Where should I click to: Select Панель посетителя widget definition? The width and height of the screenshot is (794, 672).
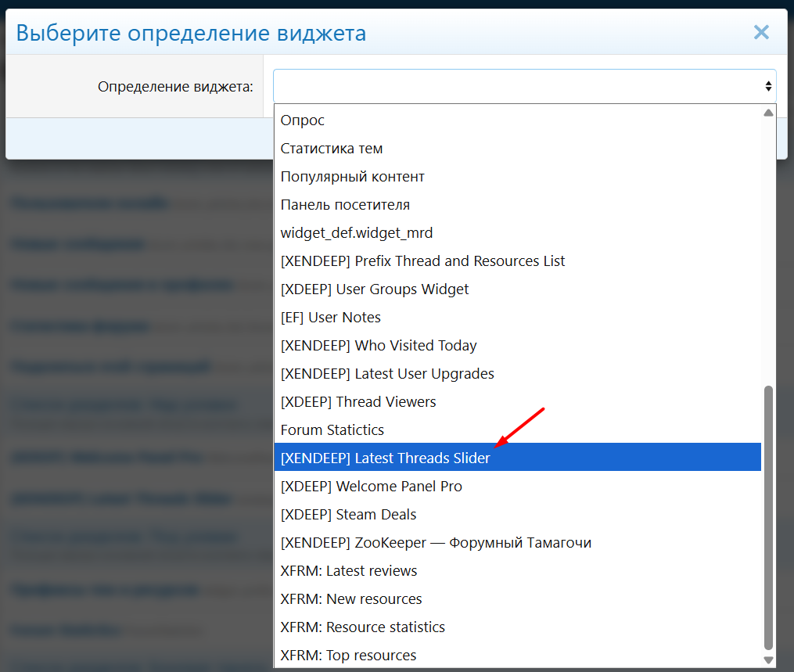pyautogui.click(x=518, y=205)
